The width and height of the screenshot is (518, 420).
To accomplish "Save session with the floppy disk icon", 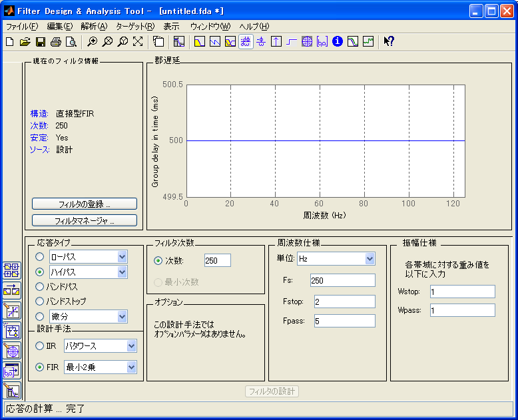I will 41,42.
